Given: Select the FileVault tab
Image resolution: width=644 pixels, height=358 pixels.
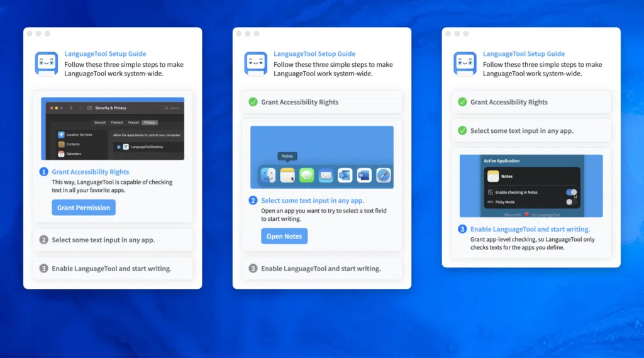Looking at the screenshot, I should (x=116, y=123).
